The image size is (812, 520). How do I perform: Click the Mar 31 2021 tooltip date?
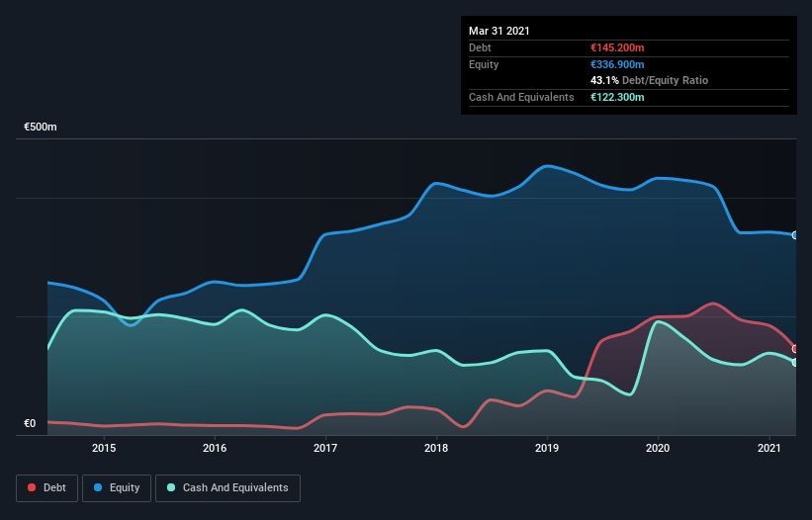(x=499, y=31)
